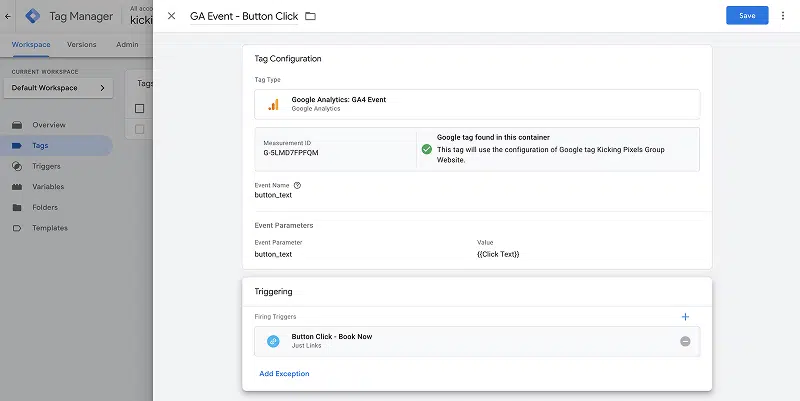Open Triggers in the sidebar

point(46,166)
